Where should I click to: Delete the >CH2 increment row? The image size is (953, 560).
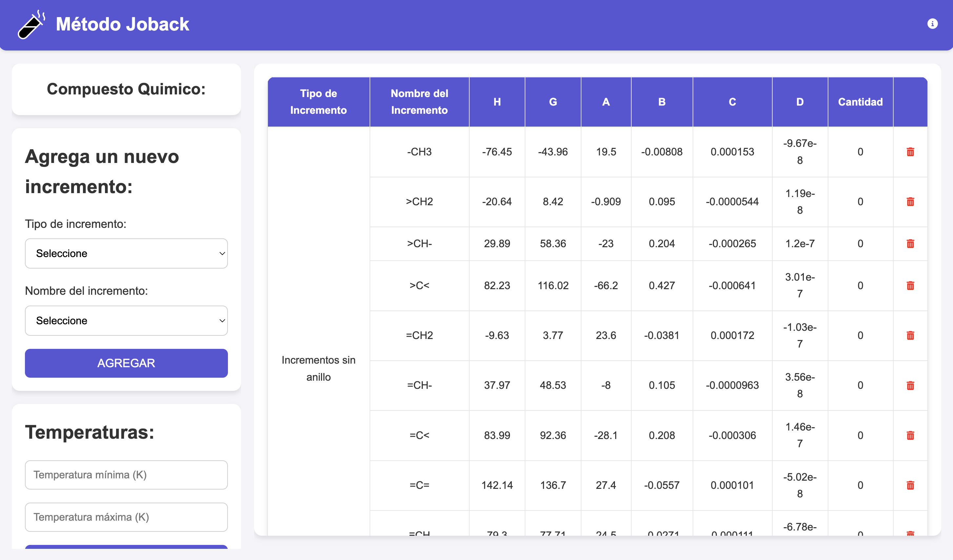click(910, 202)
